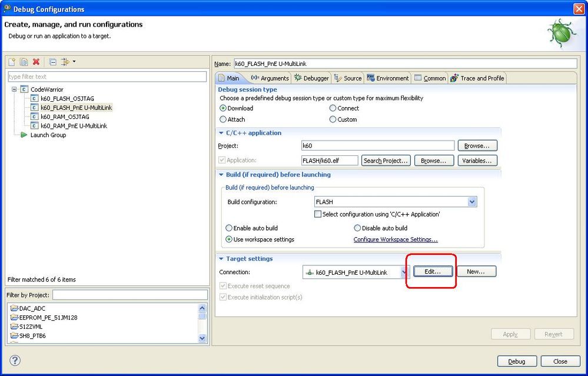Select k60_FLASH_PnE U-MultiLink tree entry
The width and height of the screenshot is (588, 376).
pos(77,108)
